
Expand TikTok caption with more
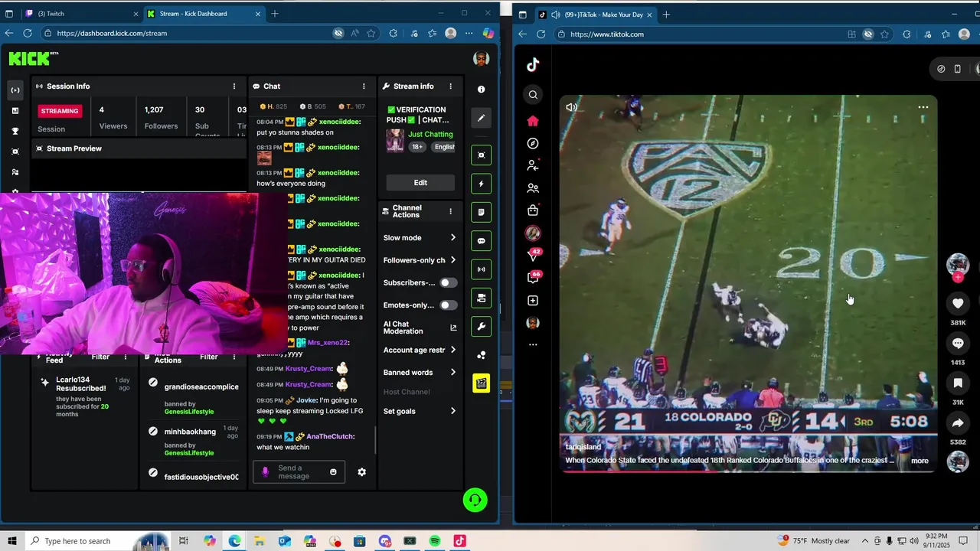coord(920,461)
